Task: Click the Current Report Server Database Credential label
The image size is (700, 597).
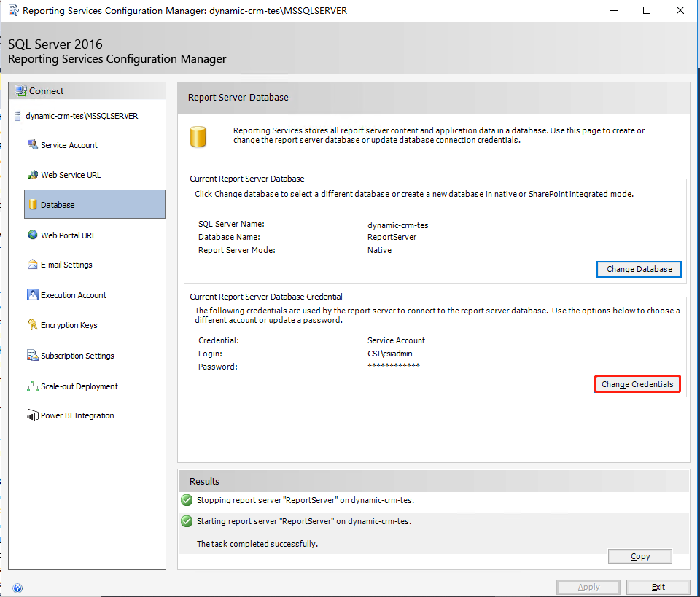Action: click(265, 297)
